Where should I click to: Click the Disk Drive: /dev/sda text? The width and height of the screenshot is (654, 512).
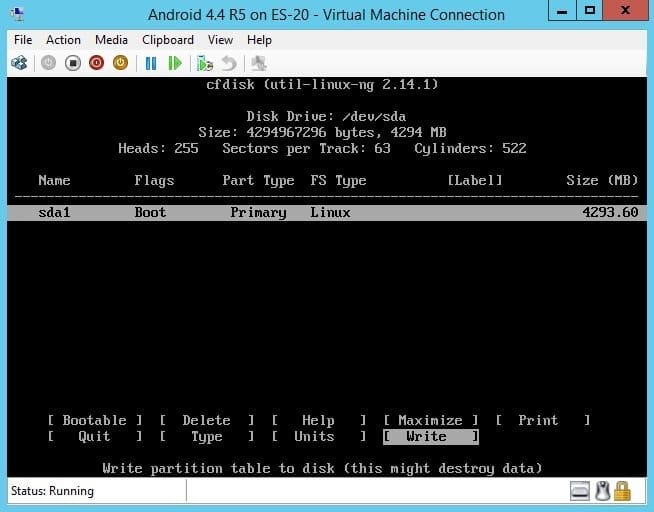(x=326, y=116)
